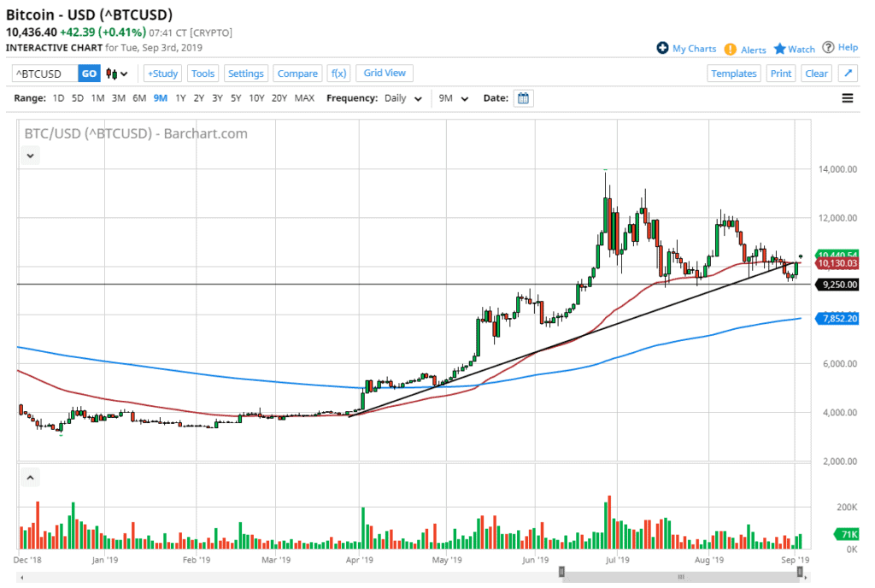Collapse the main price chart pane
The height and width of the screenshot is (588, 875).
coord(31,156)
